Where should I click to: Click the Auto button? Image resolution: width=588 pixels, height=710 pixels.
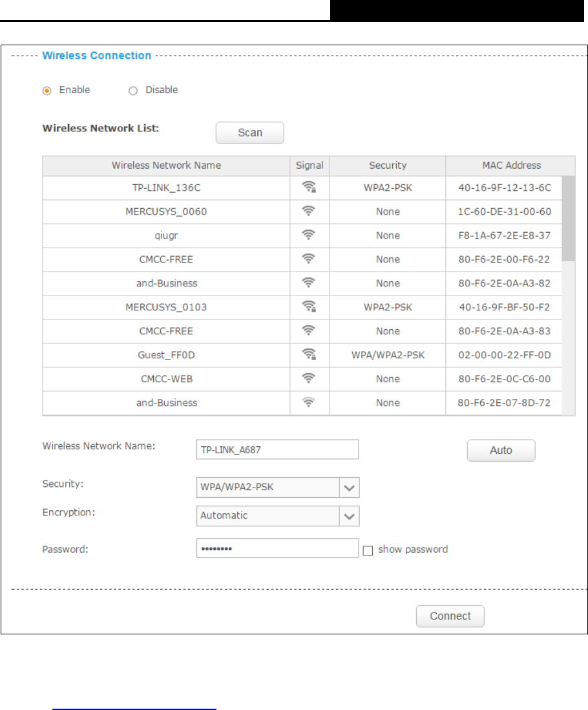501,451
